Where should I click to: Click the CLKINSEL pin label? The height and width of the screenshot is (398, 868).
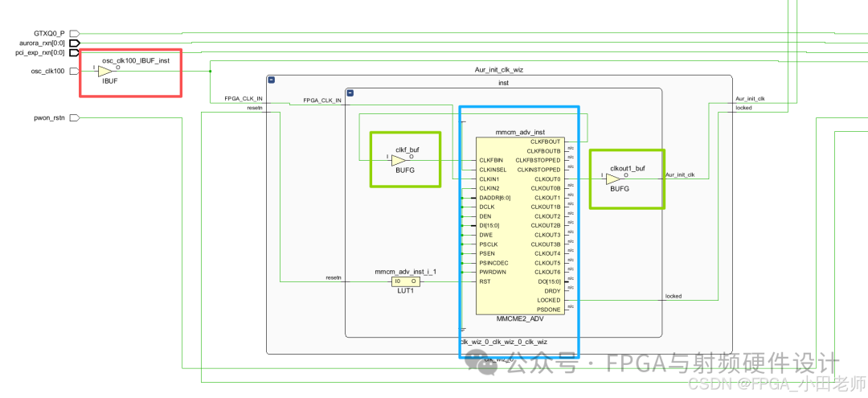tap(492, 170)
